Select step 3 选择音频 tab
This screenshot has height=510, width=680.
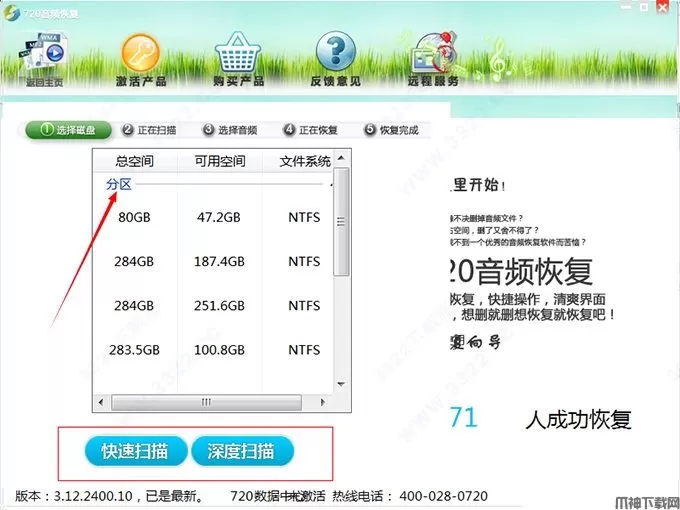(x=230, y=130)
